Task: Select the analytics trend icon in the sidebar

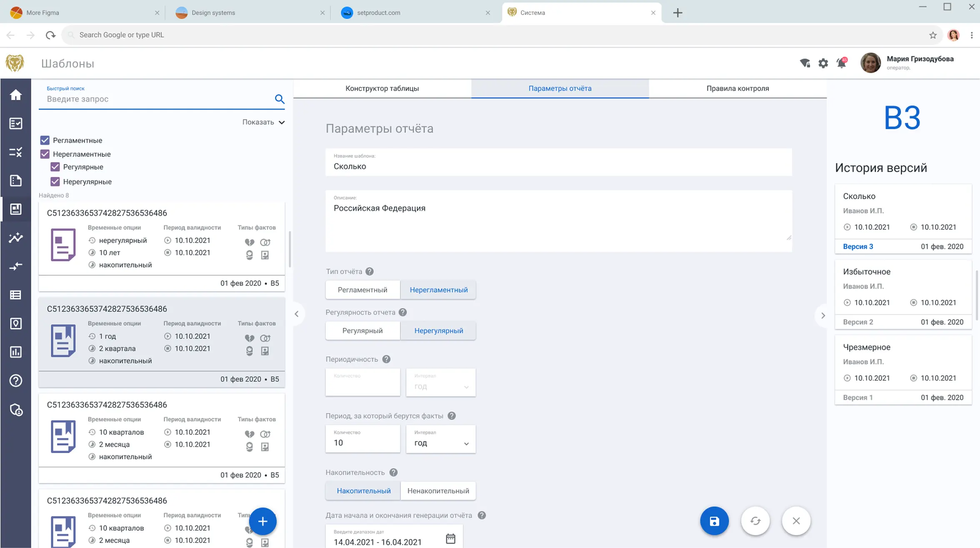Action: pyautogui.click(x=16, y=238)
